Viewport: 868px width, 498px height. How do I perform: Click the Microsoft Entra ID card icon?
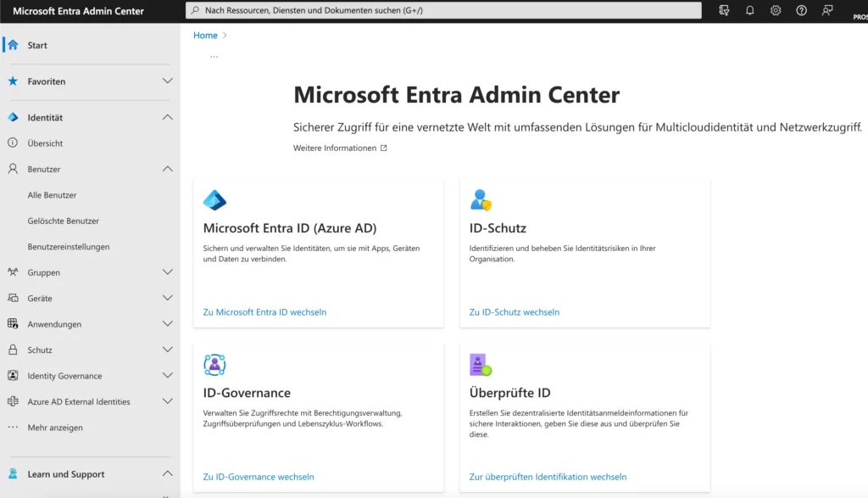pyautogui.click(x=214, y=200)
